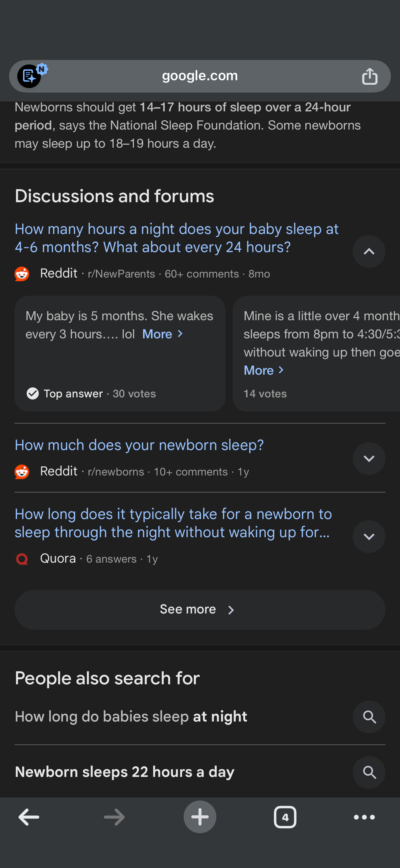Tap 'More' on the 14 votes answer
Image resolution: width=400 pixels, height=868 pixels.
[263, 370]
